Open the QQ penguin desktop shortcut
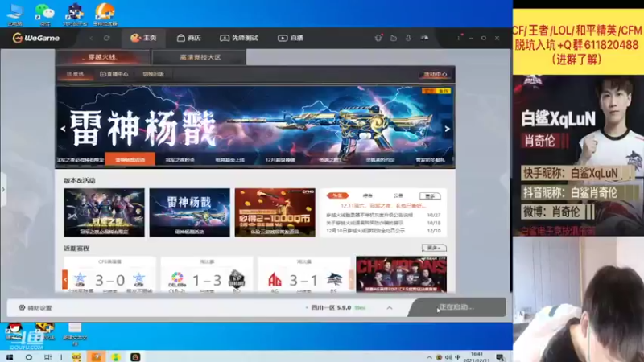 tap(14, 331)
